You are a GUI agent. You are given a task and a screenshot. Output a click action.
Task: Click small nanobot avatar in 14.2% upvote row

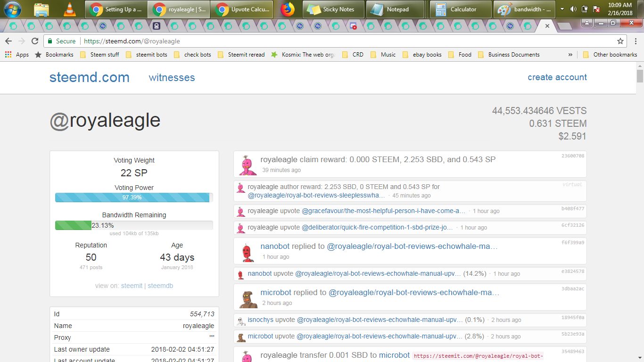240,274
